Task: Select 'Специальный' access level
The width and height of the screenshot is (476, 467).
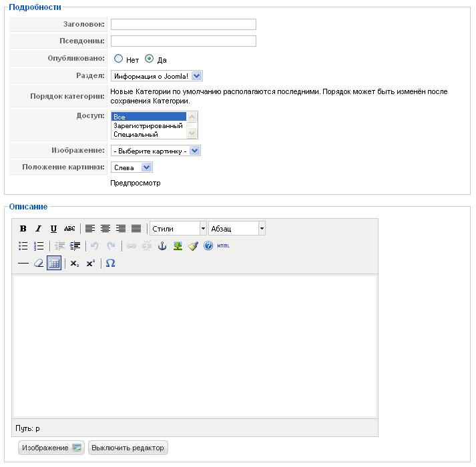Action: [x=149, y=134]
